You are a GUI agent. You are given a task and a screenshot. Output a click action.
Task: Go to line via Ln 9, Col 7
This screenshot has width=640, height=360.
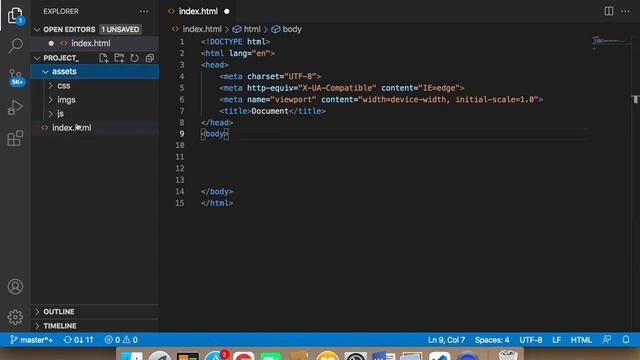446,340
